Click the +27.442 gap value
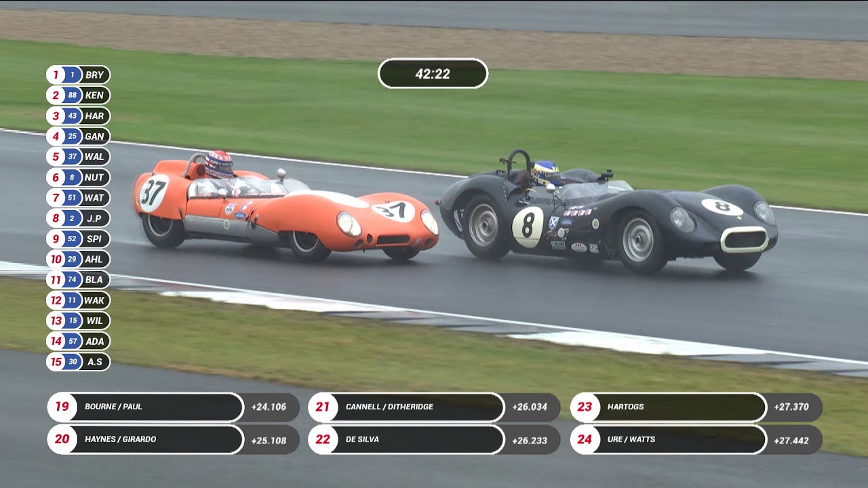The width and height of the screenshot is (868, 488). (x=791, y=440)
